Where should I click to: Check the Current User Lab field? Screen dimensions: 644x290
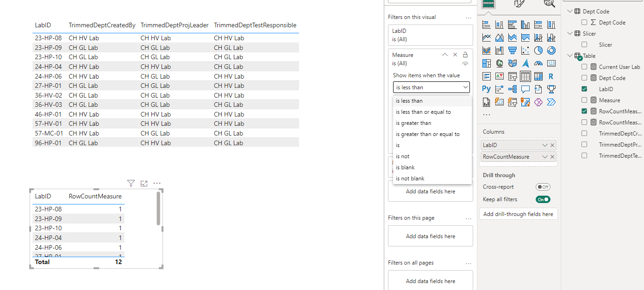584,67
